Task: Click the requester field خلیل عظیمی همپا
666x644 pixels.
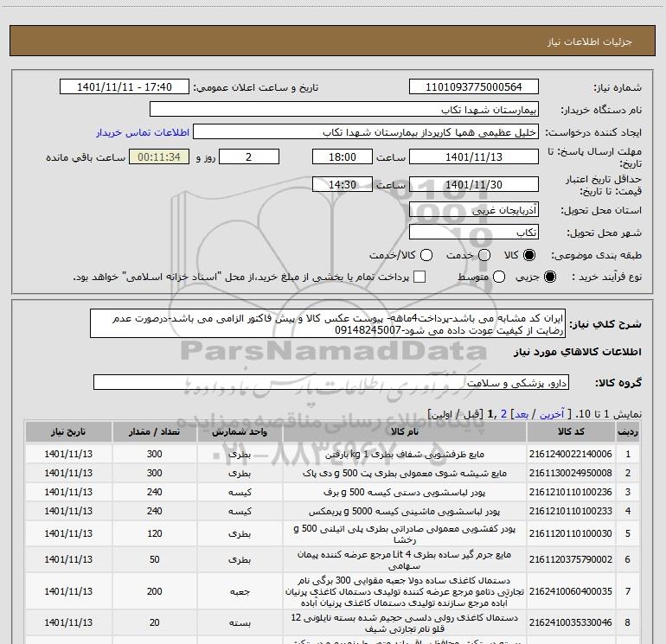Action: tap(366, 131)
